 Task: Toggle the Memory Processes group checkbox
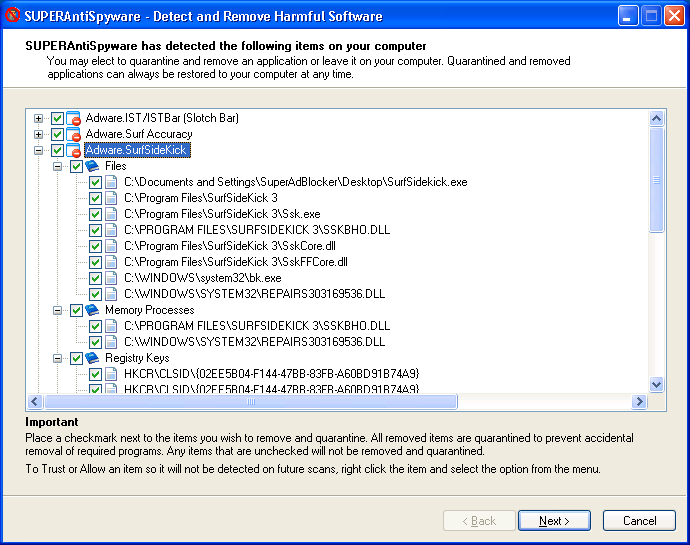pos(76,310)
